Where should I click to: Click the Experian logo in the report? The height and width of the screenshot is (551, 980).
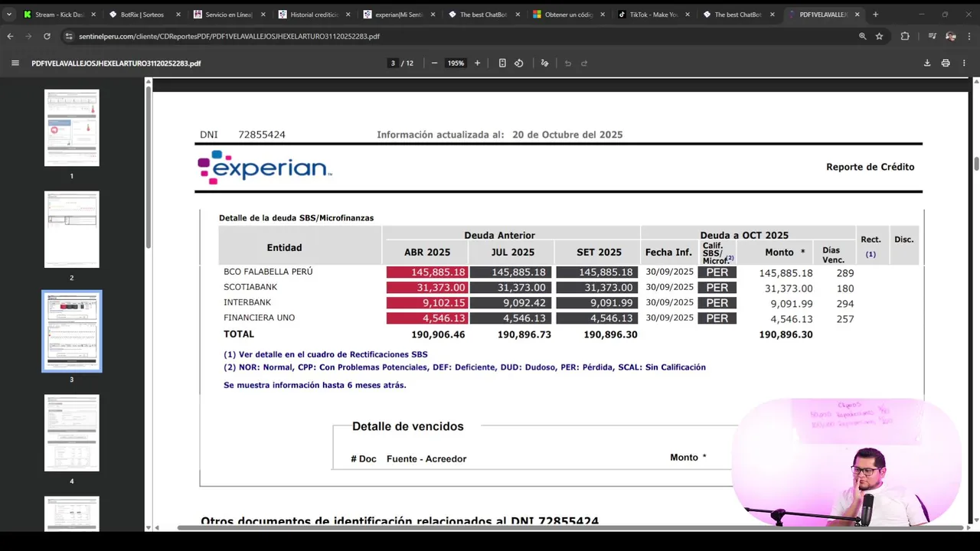(264, 168)
